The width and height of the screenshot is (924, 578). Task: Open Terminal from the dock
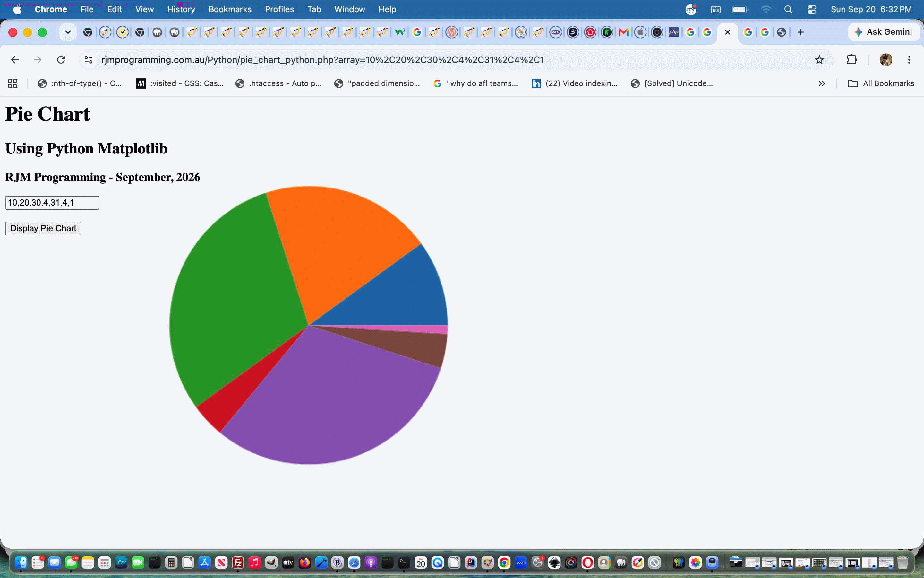click(404, 563)
